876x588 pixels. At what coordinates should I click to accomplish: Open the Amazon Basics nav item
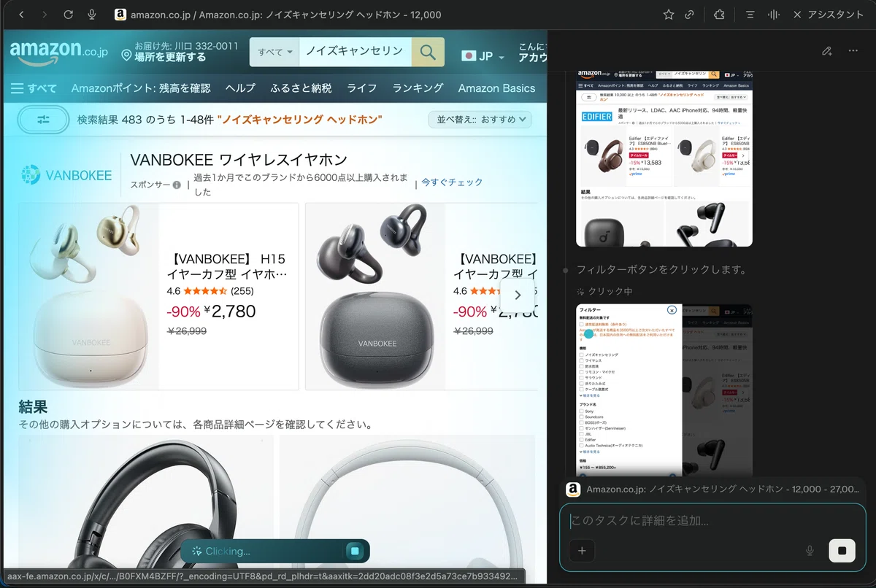496,88
